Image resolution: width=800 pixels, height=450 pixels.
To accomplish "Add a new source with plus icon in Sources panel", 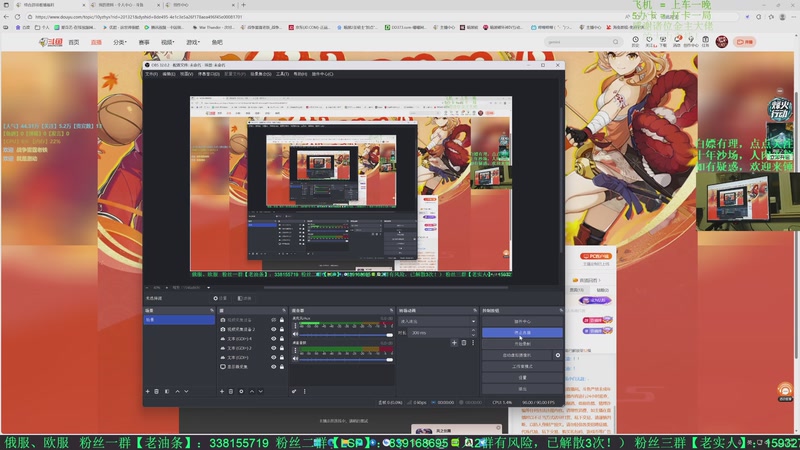I will tap(221, 391).
